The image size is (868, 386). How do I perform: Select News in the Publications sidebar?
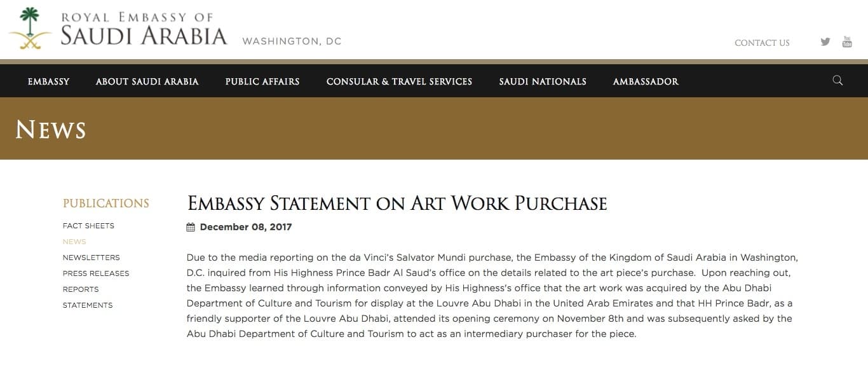click(74, 242)
